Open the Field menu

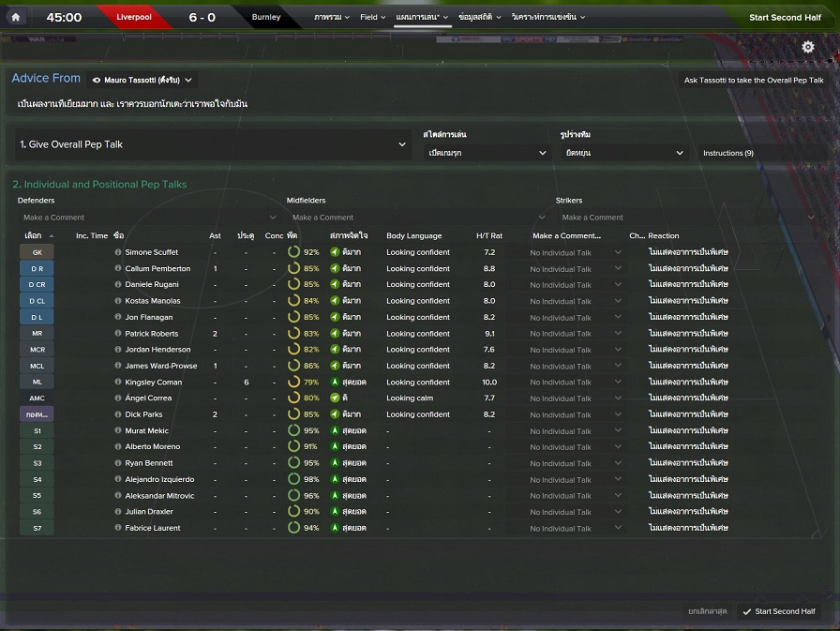(x=373, y=17)
